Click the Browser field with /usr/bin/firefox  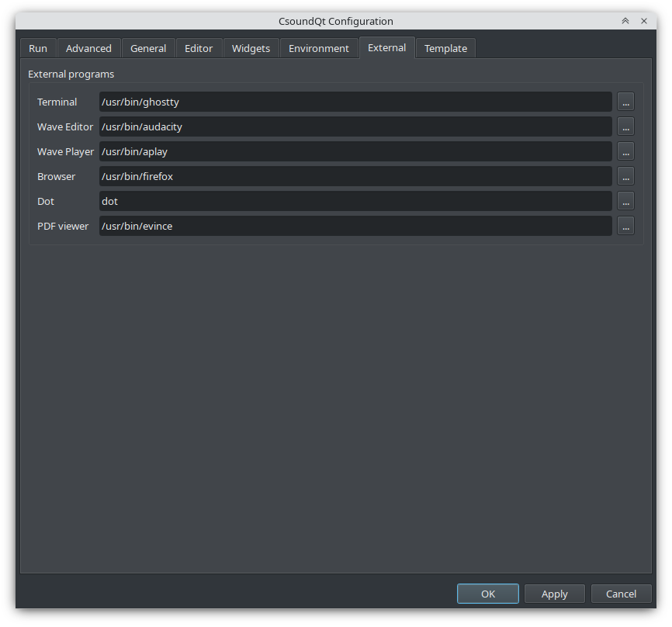coord(355,177)
